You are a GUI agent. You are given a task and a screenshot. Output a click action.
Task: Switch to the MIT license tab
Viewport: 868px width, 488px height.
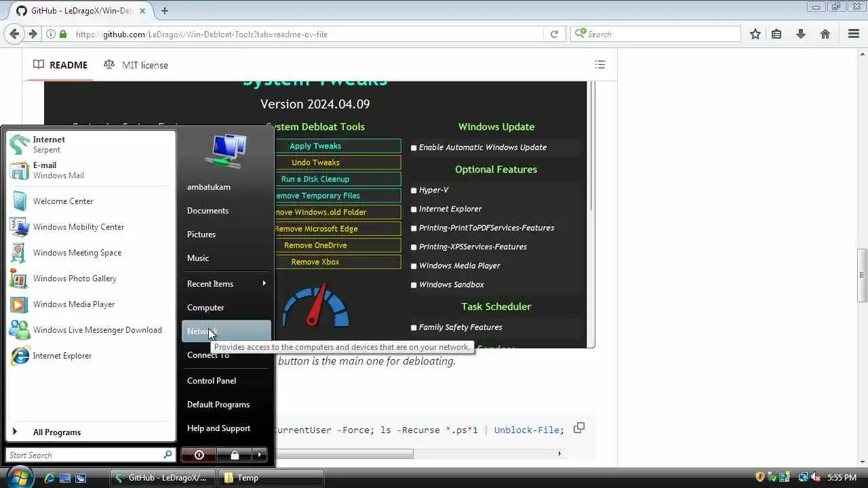[x=136, y=65]
